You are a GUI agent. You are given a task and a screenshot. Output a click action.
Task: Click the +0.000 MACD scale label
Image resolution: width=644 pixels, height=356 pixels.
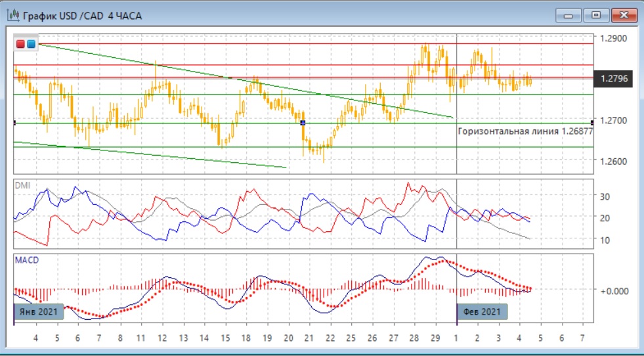click(615, 290)
